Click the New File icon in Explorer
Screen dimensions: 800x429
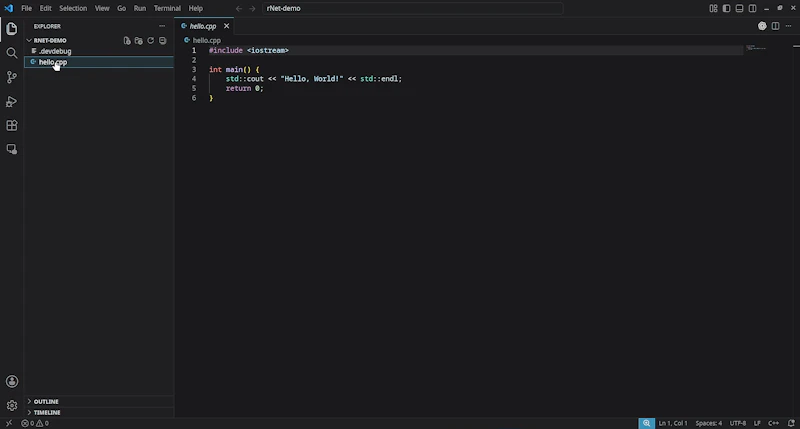[127, 40]
